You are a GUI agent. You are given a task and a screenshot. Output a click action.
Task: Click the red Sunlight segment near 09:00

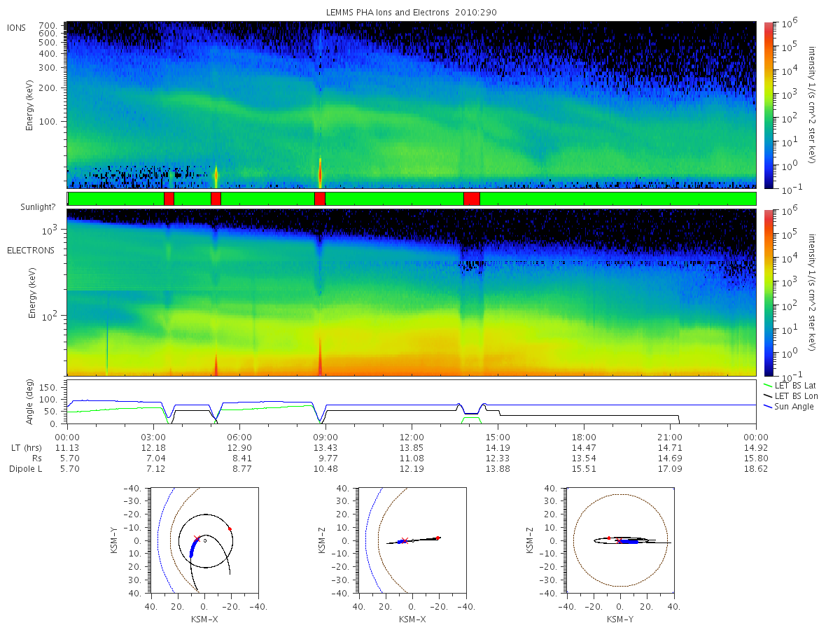pos(320,199)
